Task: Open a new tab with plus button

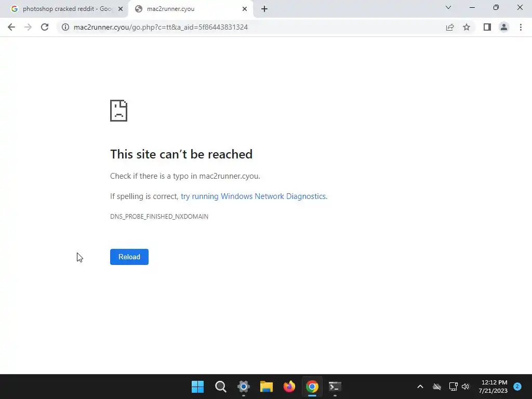Action: (x=264, y=9)
